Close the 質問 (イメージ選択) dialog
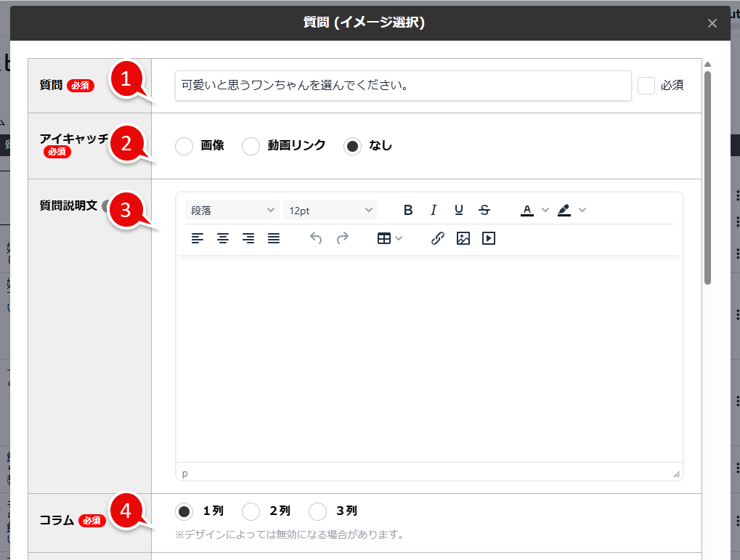This screenshot has width=740, height=560. coord(711,23)
